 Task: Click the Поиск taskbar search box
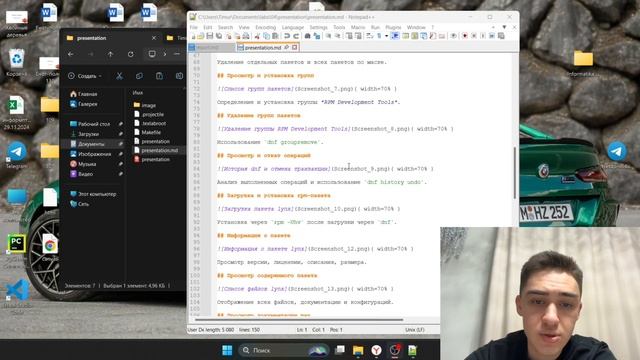(x=283, y=350)
